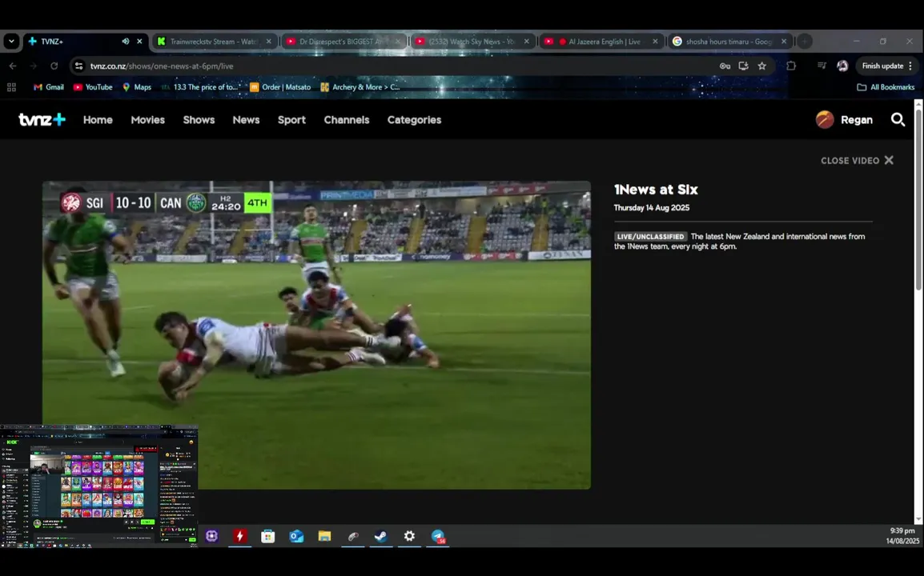Open the Shows section
924x576 pixels.
point(199,119)
